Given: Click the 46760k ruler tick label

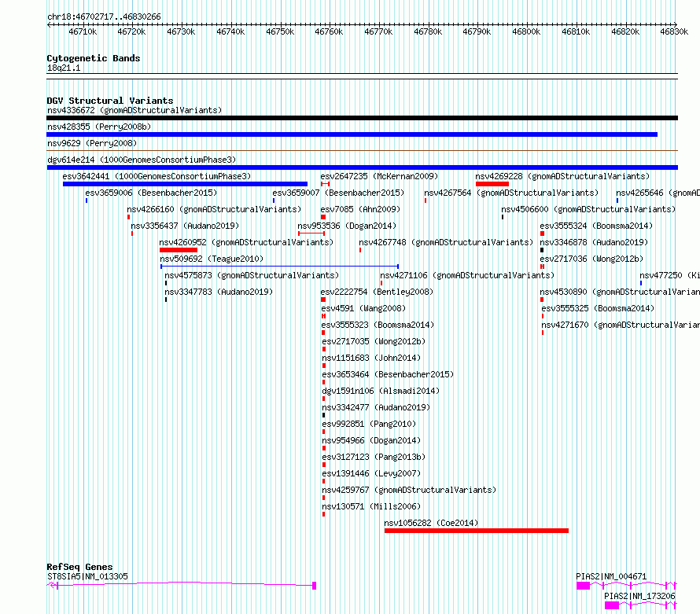Looking at the screenshot, I should click(329, 31).
